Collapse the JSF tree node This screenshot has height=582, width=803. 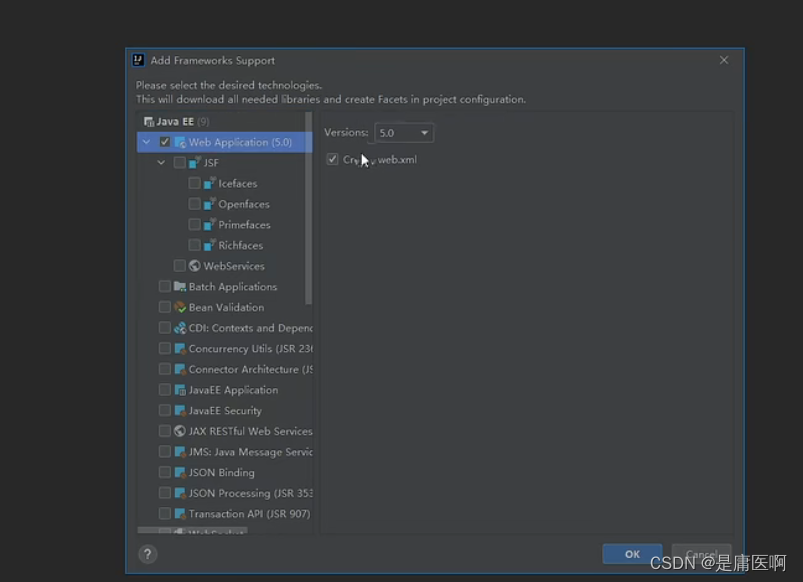(161, 162)
